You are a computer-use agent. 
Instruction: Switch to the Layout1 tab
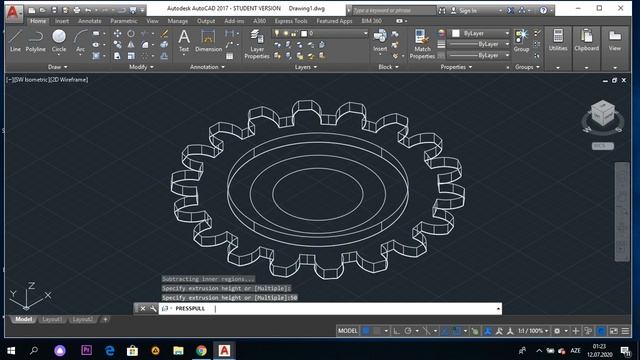pos(52,320)
